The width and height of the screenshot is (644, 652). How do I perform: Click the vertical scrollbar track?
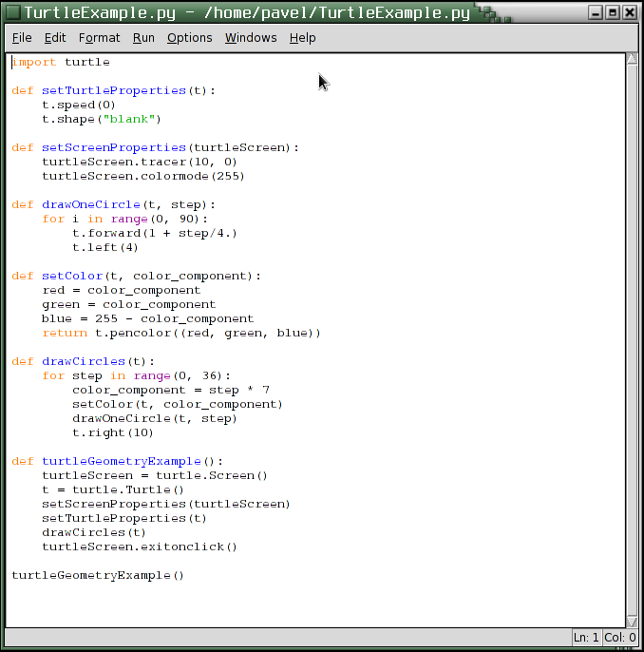632,340
